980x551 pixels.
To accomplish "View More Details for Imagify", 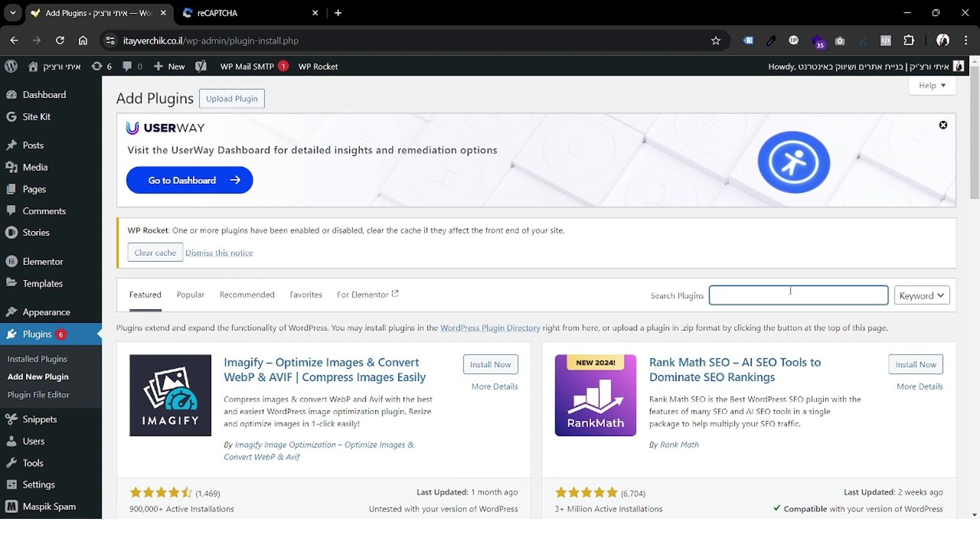I will tap(495, 386).
